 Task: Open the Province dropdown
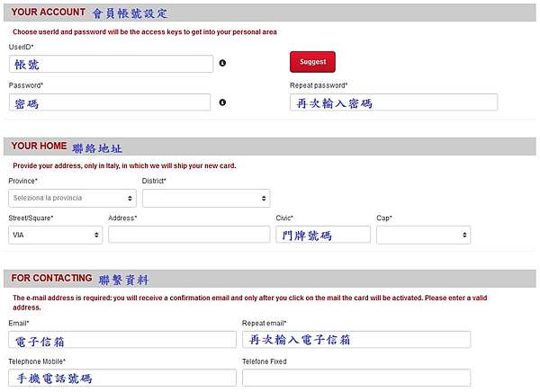pyautogui.click(x=72, y=198)
